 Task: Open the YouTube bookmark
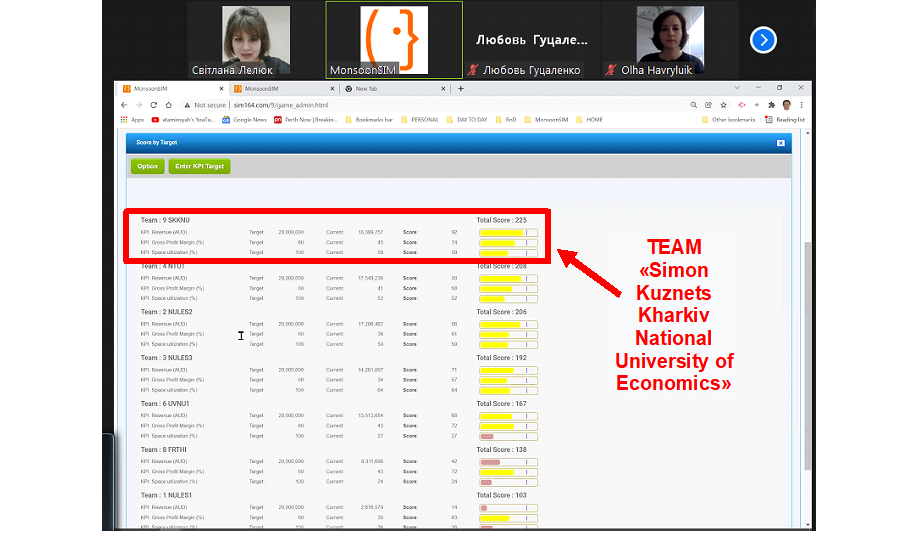pos(182,120)
